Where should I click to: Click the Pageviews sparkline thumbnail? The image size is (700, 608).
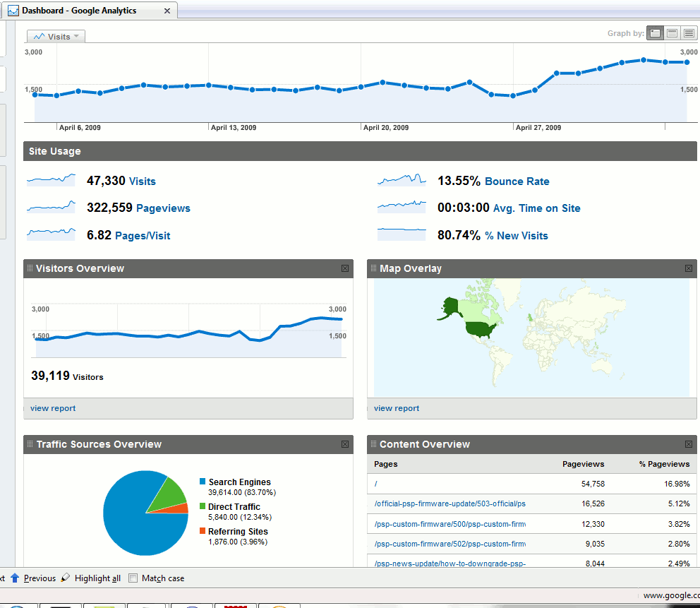click(x=51, y=206)
